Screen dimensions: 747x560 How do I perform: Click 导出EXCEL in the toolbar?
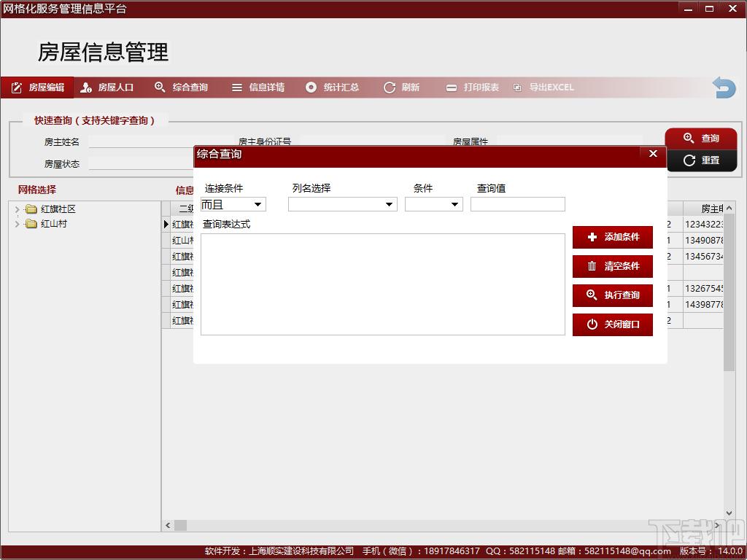(543, 87)
